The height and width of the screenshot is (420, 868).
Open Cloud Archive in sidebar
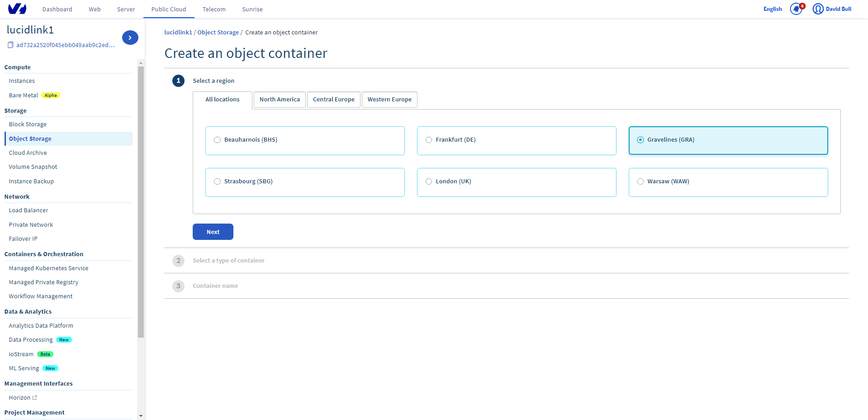(x=28, y=153)
